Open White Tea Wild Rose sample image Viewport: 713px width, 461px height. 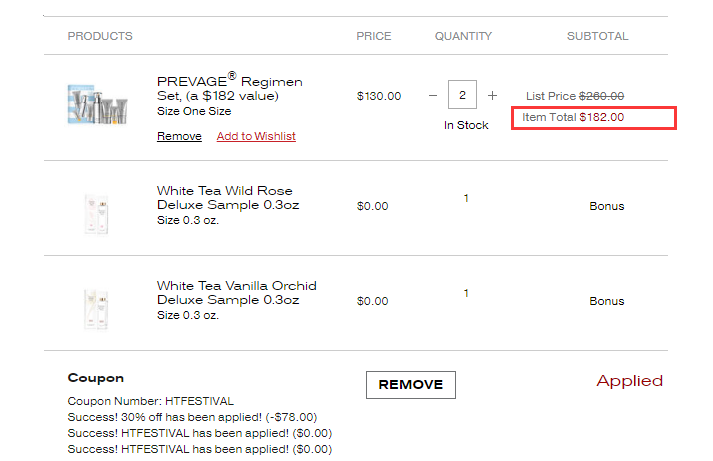(x=96, y=214)
